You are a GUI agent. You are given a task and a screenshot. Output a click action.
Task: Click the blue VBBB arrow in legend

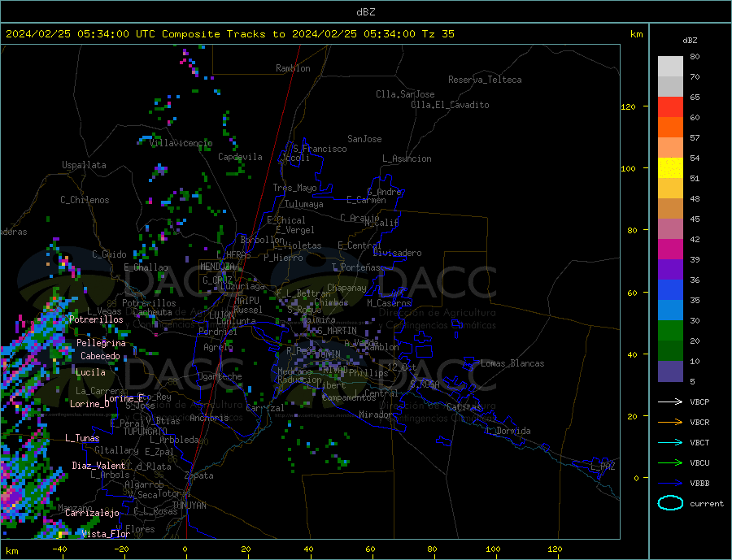point(670,484)
